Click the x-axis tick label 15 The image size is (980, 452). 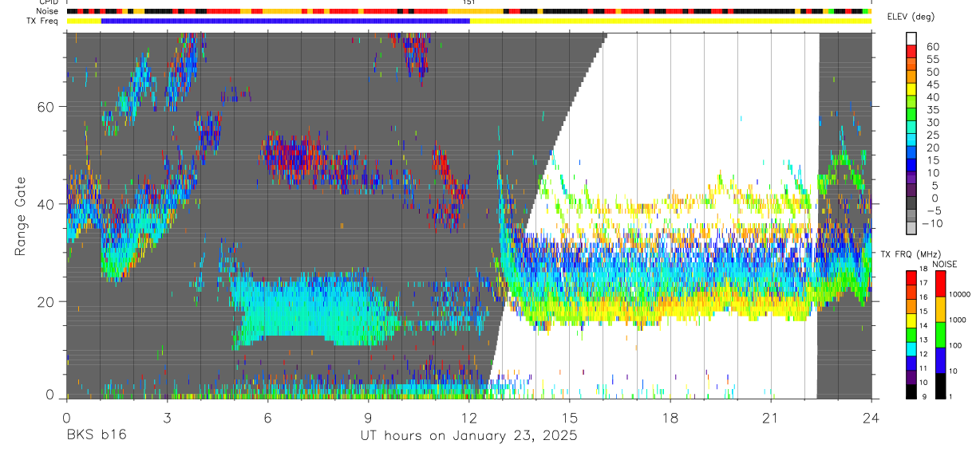[570, 418]
